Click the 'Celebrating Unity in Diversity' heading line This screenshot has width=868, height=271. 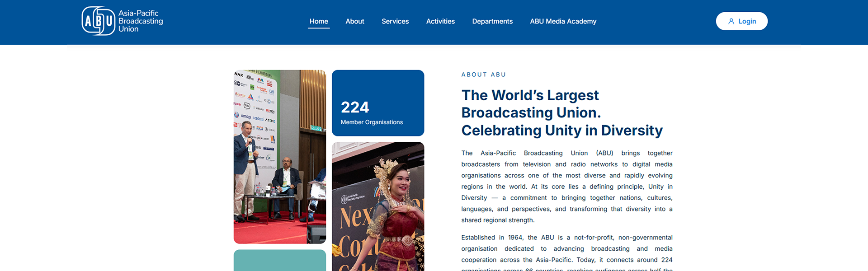(x=562, y=131)
